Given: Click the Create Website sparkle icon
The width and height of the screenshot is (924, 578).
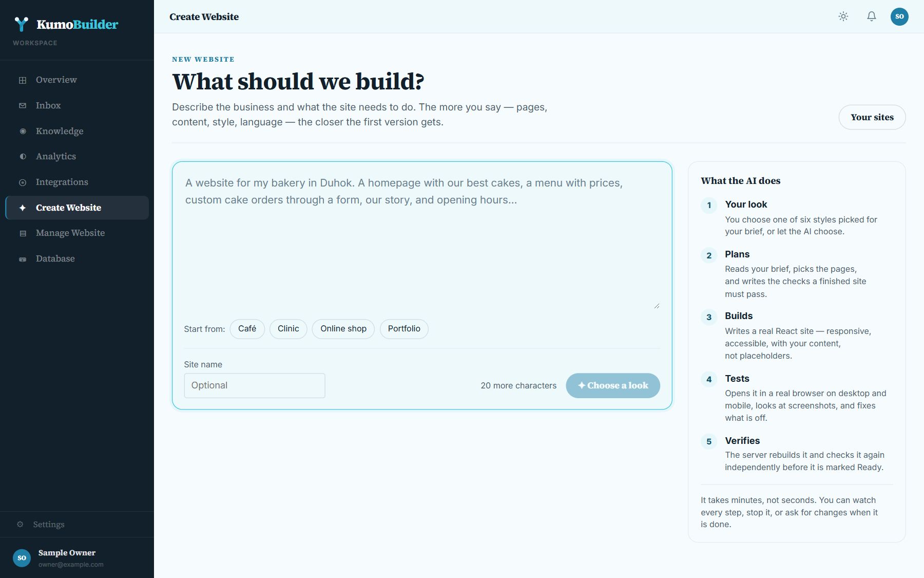Looking at the screenshot, I should pyautogui.click(x=23, y=208).
